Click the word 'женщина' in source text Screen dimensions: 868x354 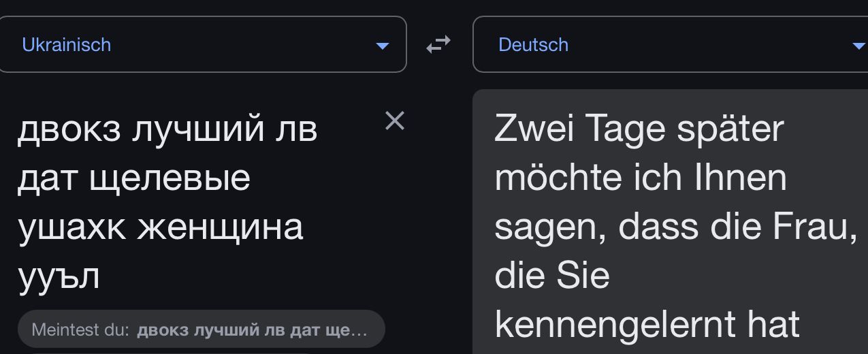click(x=220, y=227)
